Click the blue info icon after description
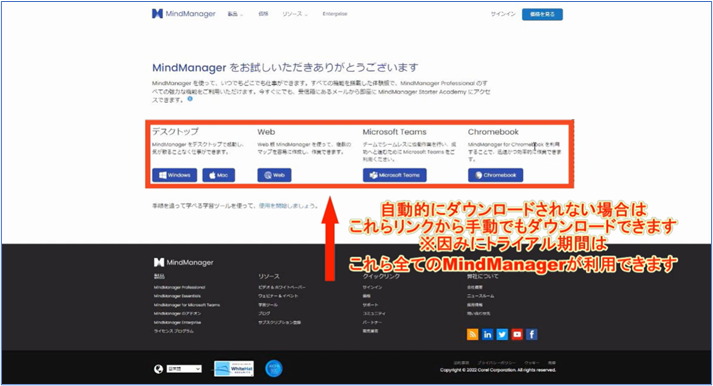The image size is (713, 386). (190, 99)
